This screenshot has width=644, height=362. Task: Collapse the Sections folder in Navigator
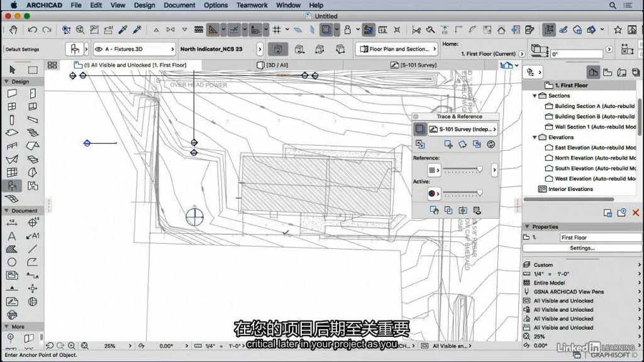[535, 96]
